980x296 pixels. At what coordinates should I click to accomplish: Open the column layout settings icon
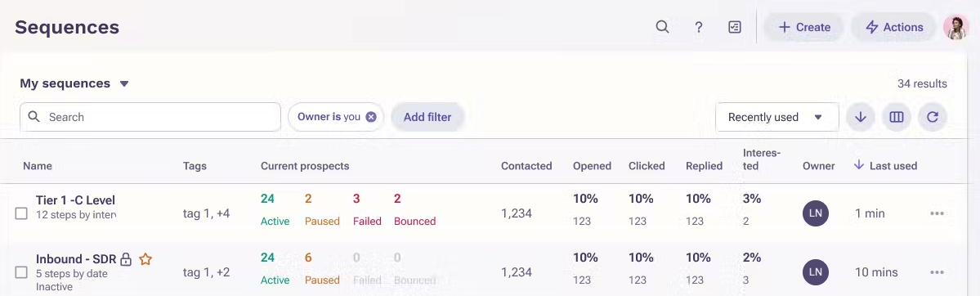(897, 117)
